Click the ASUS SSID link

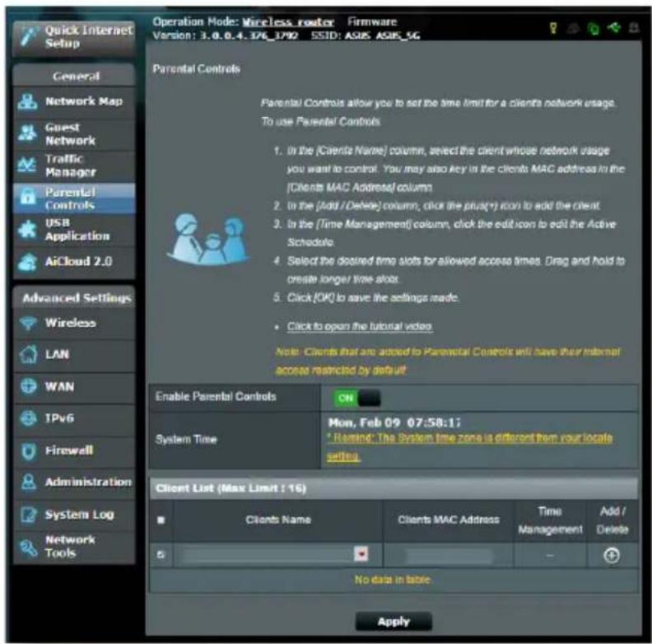pyautogui.click(x=357, y=35)
